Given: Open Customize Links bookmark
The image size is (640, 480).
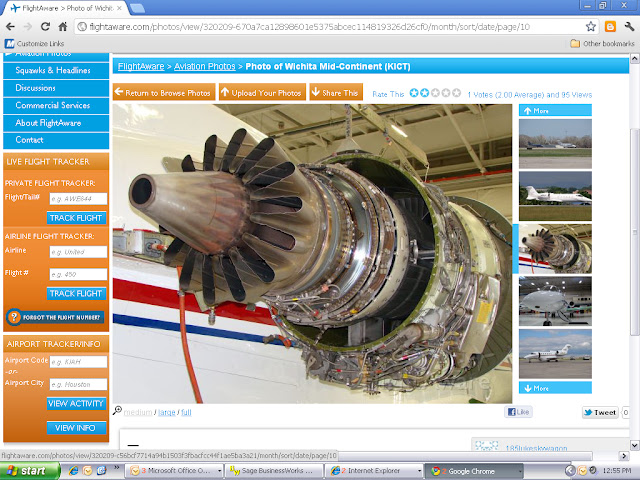Looking at the screenshot, I should (x=34, y=44).
